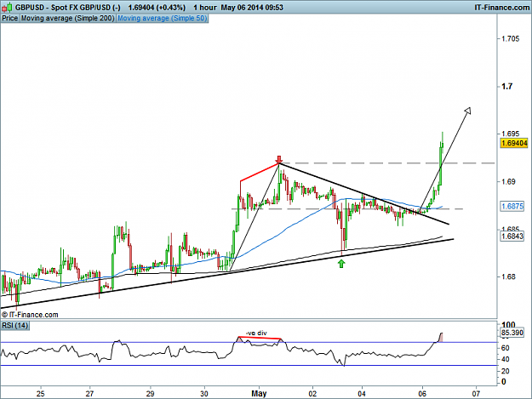
Task: Click the 1.69404 (+0.43%) quote in title
Action: [x=157, y=7]
